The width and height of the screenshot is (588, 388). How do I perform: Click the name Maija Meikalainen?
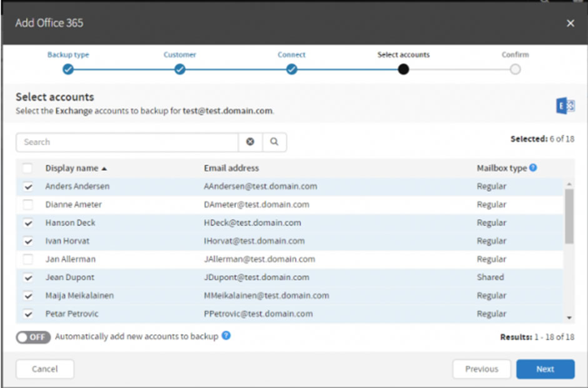(79, 295)
